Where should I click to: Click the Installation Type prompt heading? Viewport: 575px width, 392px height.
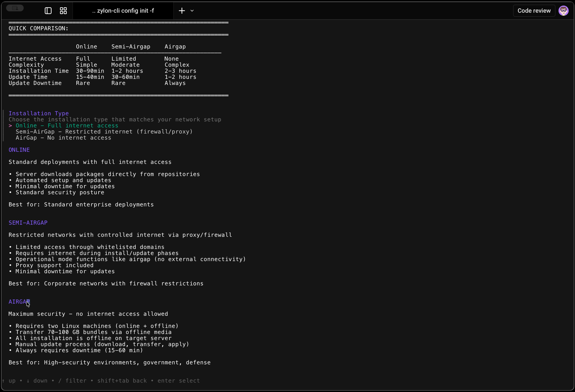(x=39, y=114)
